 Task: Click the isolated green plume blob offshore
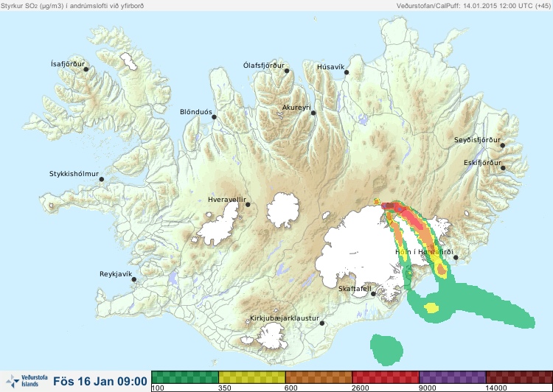click(386, 350)
